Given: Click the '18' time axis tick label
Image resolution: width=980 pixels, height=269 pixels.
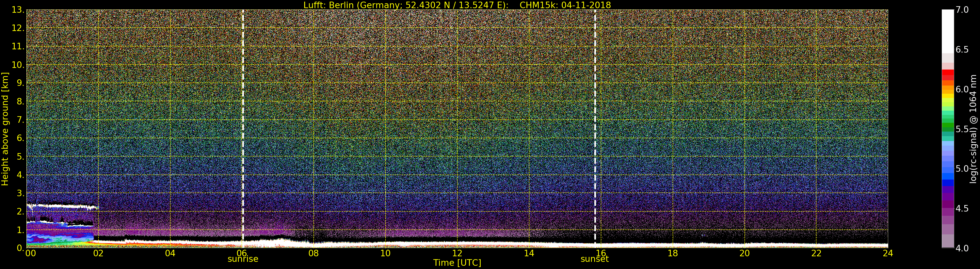Looking at the screenshot, I should pos(673,253).
